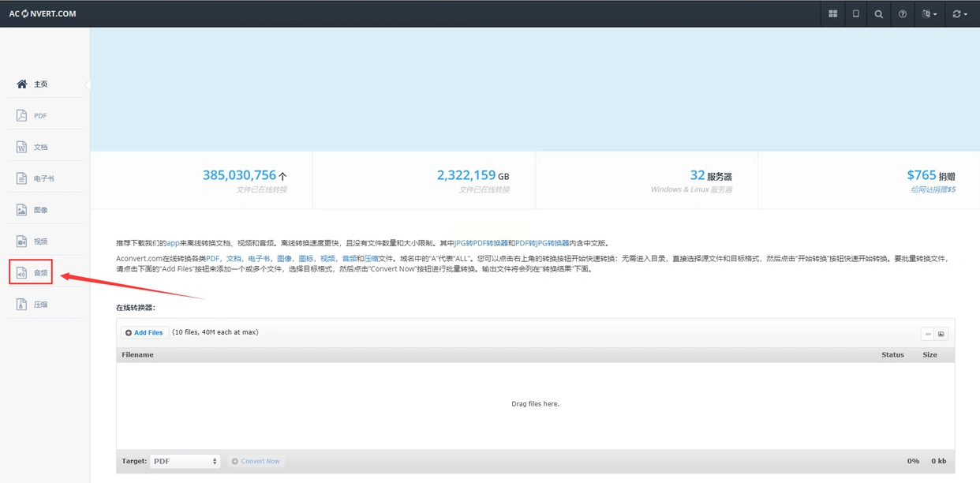Click the Add Files button
The width and height of the screenshot is (980, 483).
coord(144,333)
